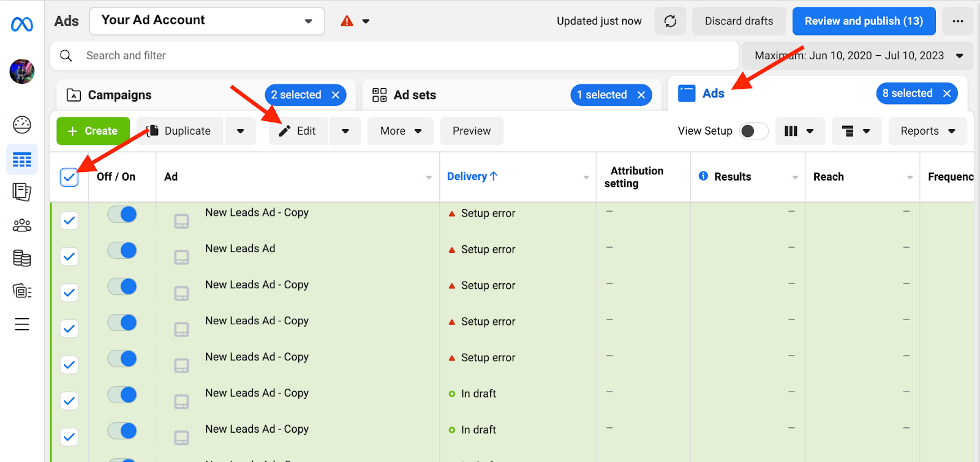Click the red account warning triangle icon
Image resolution: width=980 pixels, height=462 pixels.
[x=347, y=21]
